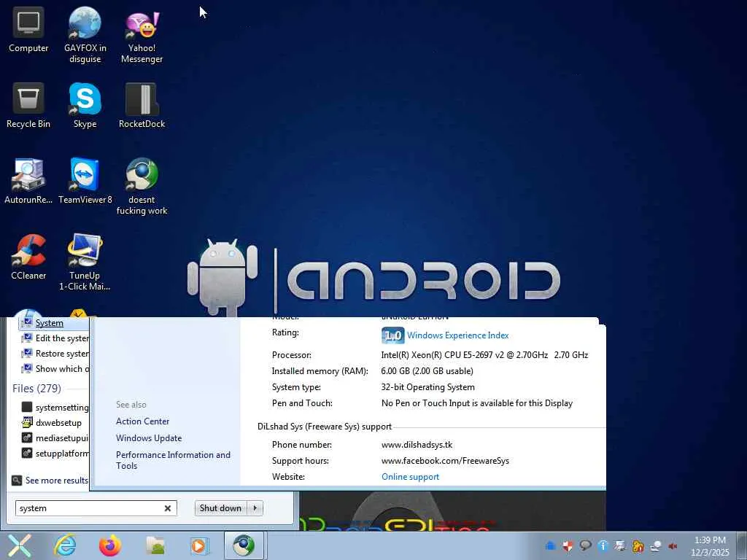
Task: Click the blue info tray icon
Action: point(603,546)
